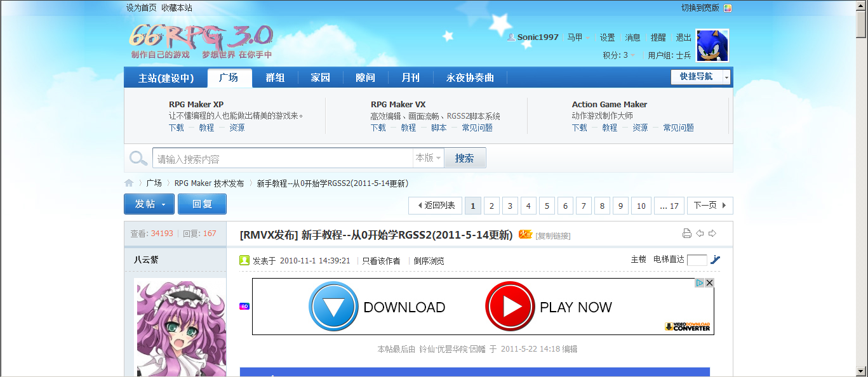The image size is (868, 377).
Task: Click the search magnifier icon
Action: 138,158
